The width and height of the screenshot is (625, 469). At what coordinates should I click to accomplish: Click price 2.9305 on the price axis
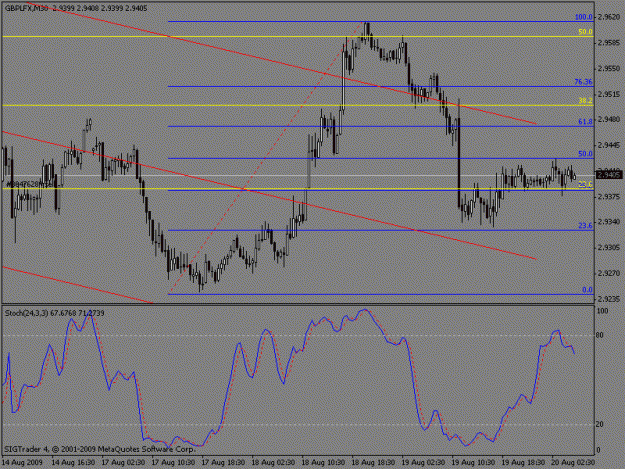click(x=609, y=247)
